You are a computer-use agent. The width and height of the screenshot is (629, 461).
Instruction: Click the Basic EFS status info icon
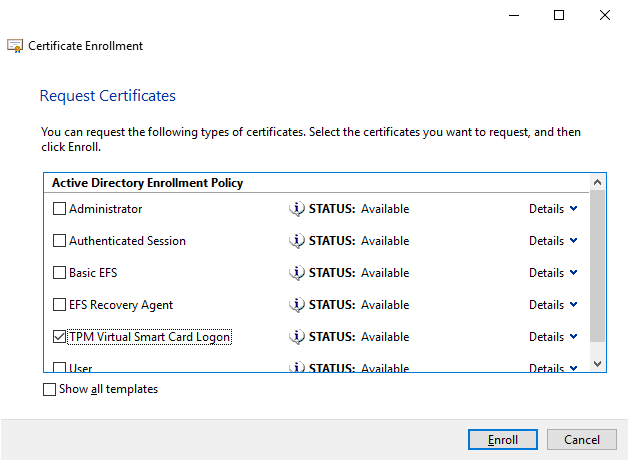296,273
